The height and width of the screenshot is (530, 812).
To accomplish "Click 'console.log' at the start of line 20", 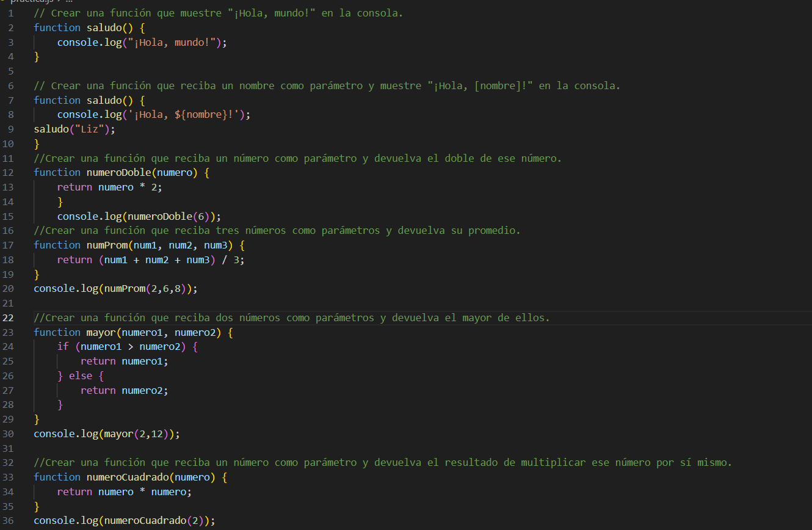I will coord(66,289).
